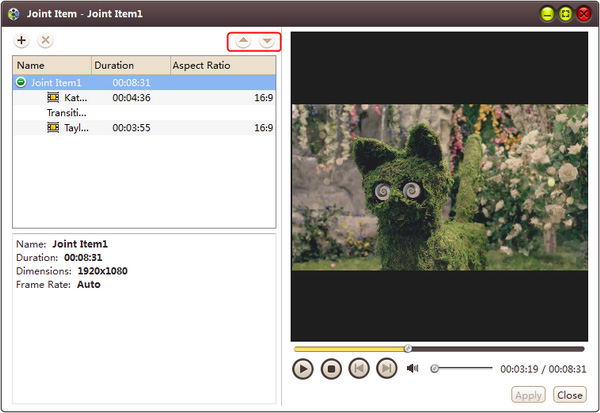
Task: Jump to the previous clip
Action: click(x=359, y=369)
